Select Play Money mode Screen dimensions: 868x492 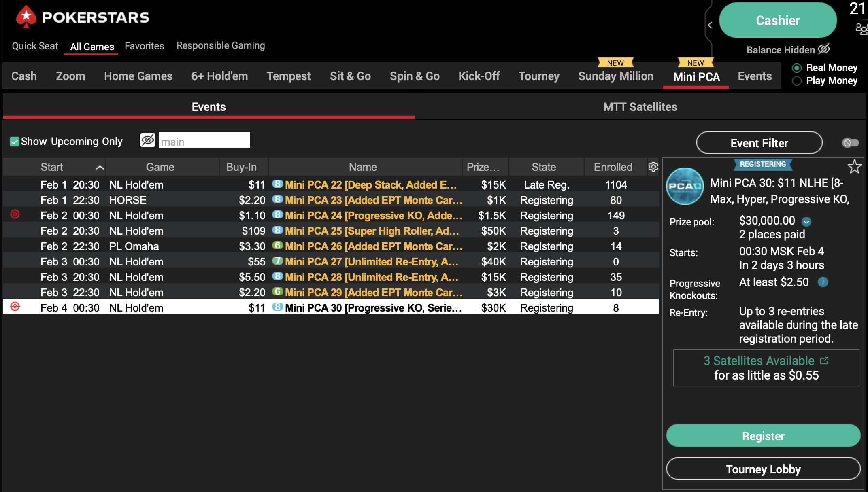tap(796, 81)
